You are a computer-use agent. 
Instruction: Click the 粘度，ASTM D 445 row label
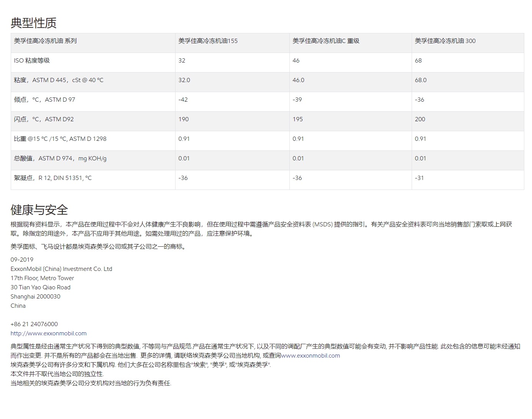coord(59,80)
